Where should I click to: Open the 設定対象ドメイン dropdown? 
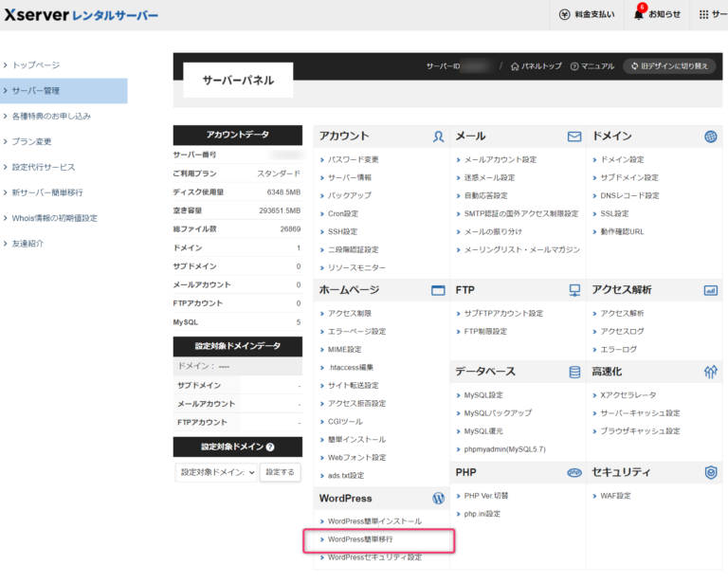pos(216,472)
